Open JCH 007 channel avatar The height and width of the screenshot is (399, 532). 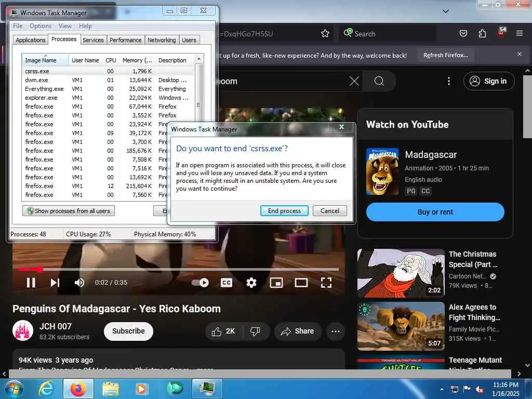23,330
